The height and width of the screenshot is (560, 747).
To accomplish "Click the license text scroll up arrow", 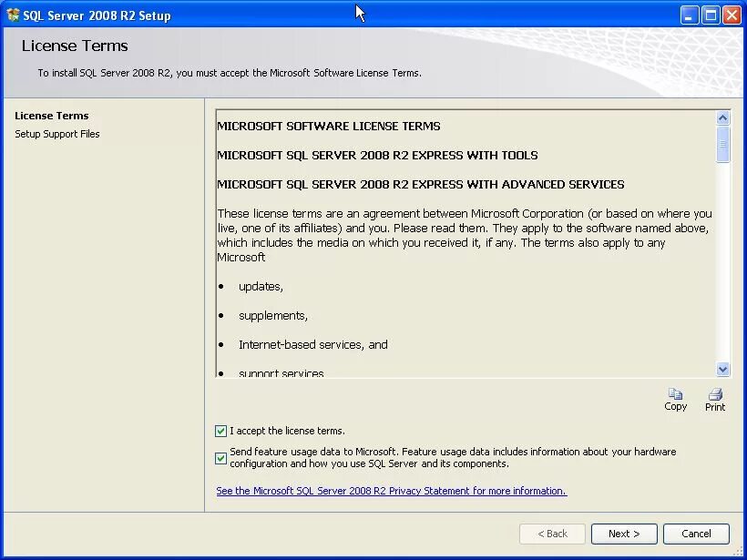I will (x=722, y=118).
